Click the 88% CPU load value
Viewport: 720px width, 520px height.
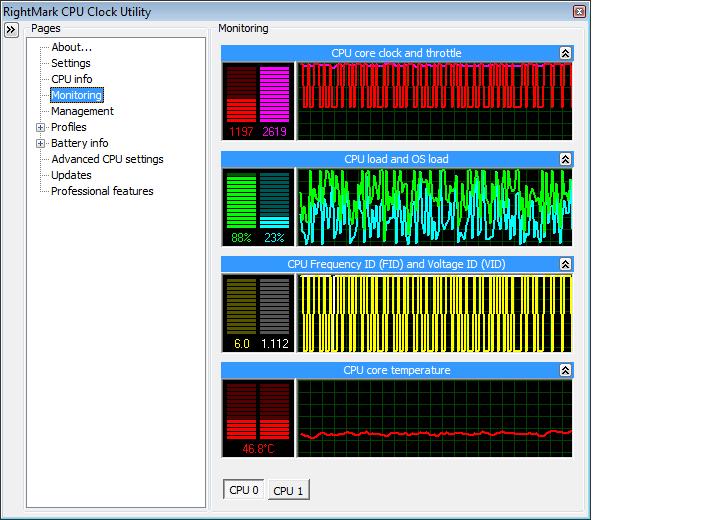242,238
